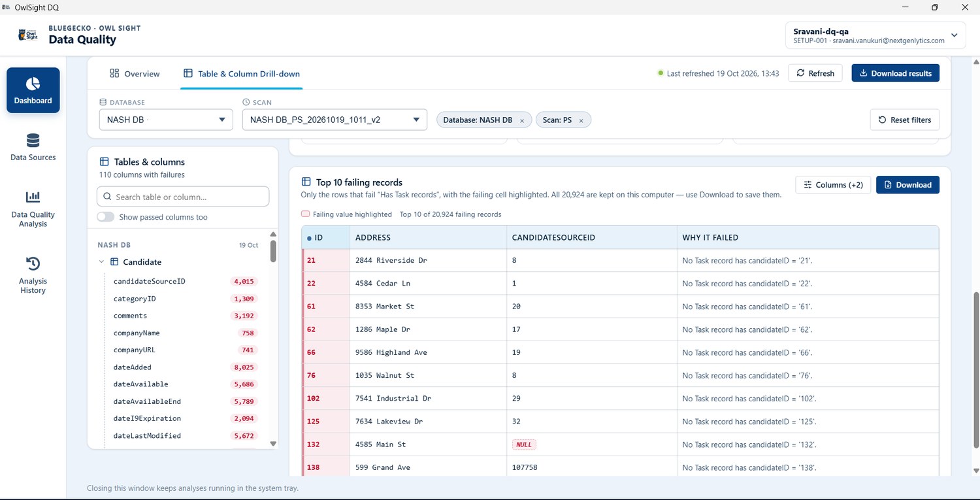Image resolution: width=980 pixels, height=500 pixels.
Task: Click the failing ID cell 102
Action: tap(326, 398)
